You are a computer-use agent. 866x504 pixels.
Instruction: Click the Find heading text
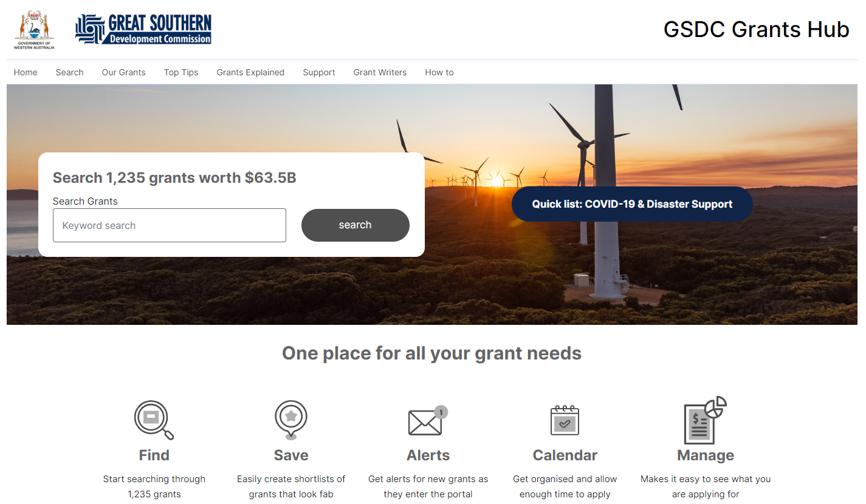click(154, 455)
